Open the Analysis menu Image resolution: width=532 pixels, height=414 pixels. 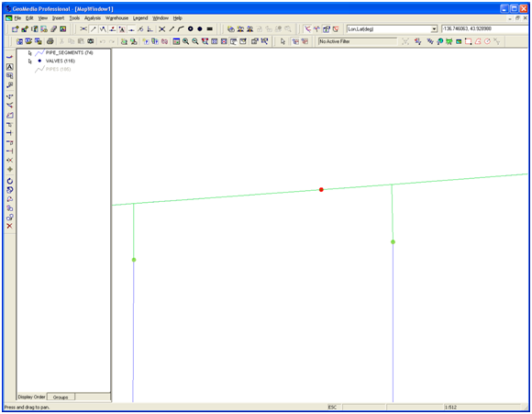[x=93, y=18]
